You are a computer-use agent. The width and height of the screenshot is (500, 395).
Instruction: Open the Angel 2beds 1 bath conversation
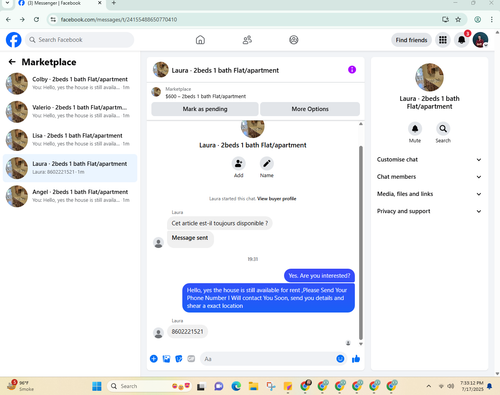click(70, 196)
